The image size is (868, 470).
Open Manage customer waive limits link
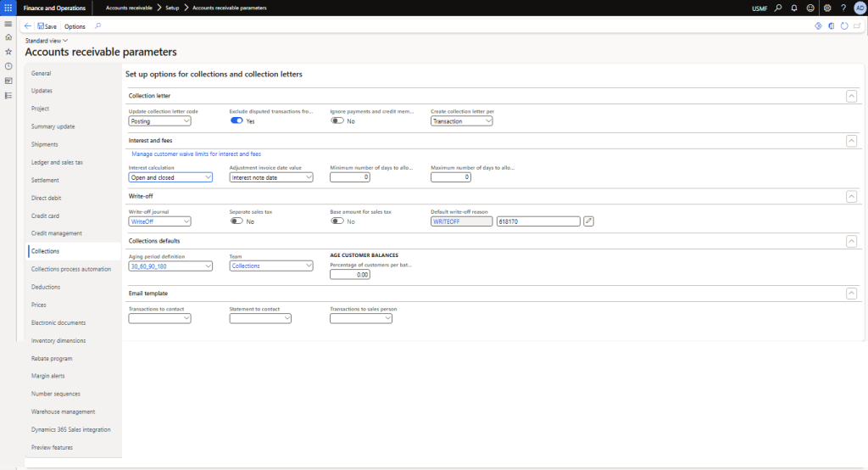click(x=196, y=154)
